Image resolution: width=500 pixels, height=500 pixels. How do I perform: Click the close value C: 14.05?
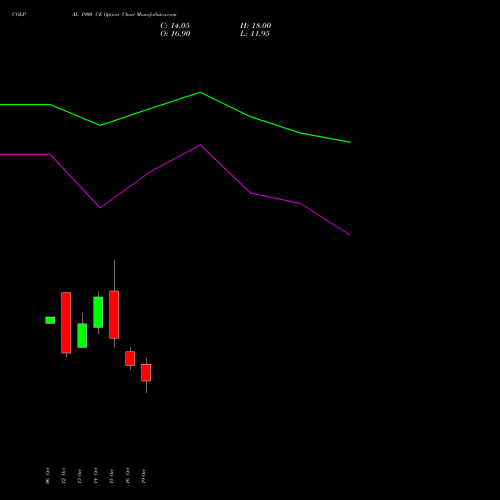pyautogui.click(x=175, y=26)
